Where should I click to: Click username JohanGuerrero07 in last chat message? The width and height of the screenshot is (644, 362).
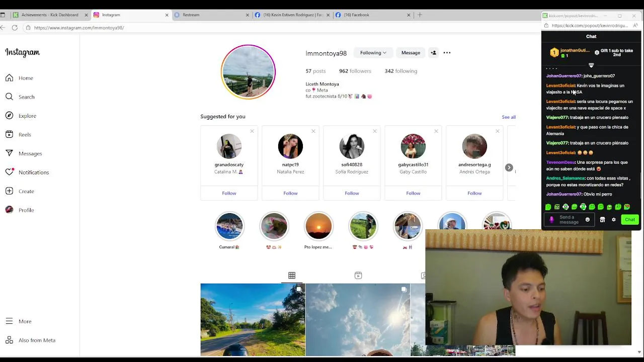(563, 194)
